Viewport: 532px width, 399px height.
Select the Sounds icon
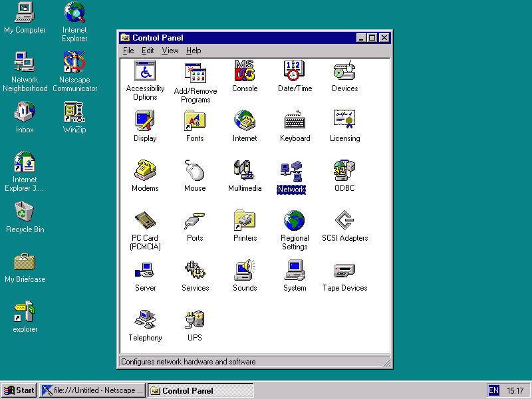coord(245,271)
